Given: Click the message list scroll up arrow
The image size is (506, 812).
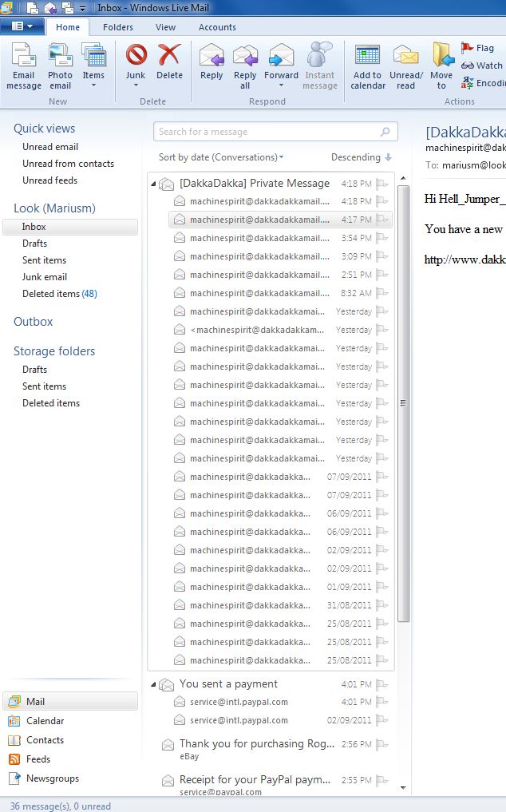Looking at the screenshot, I should 403,179.
